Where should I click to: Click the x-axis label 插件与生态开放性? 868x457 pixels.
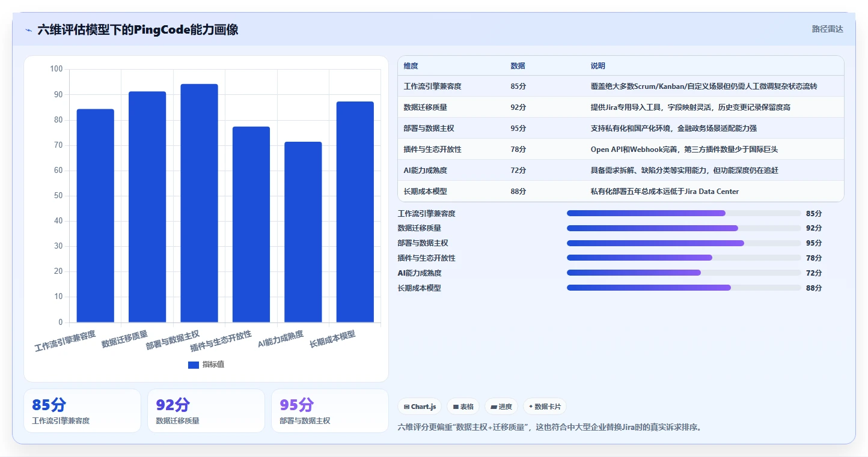(221, 341)
